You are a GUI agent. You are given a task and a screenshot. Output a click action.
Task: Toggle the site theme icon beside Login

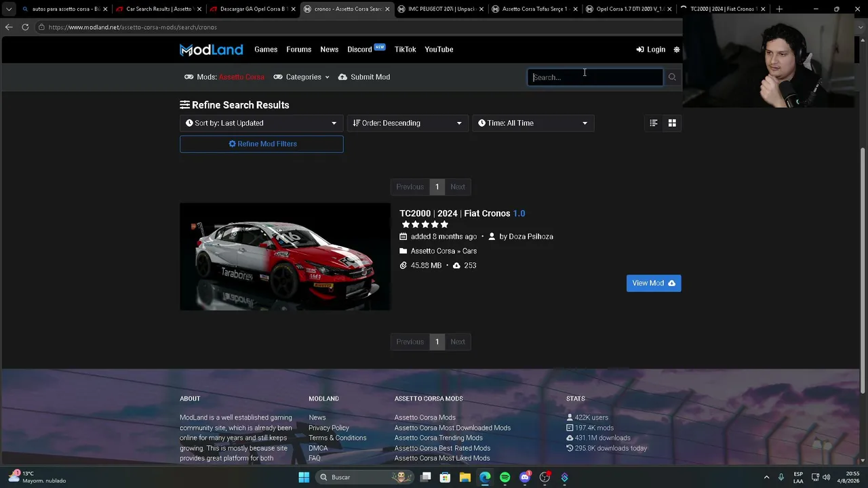pos(676,49)
